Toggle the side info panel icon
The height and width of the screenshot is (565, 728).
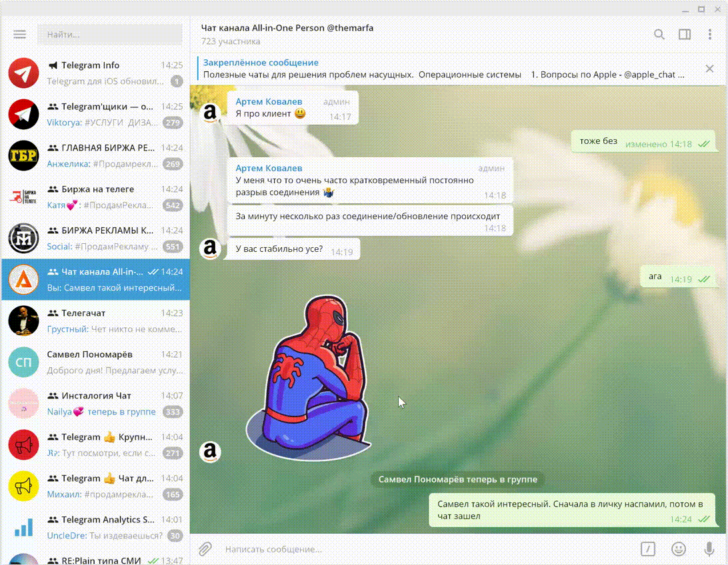pos(685,35)
